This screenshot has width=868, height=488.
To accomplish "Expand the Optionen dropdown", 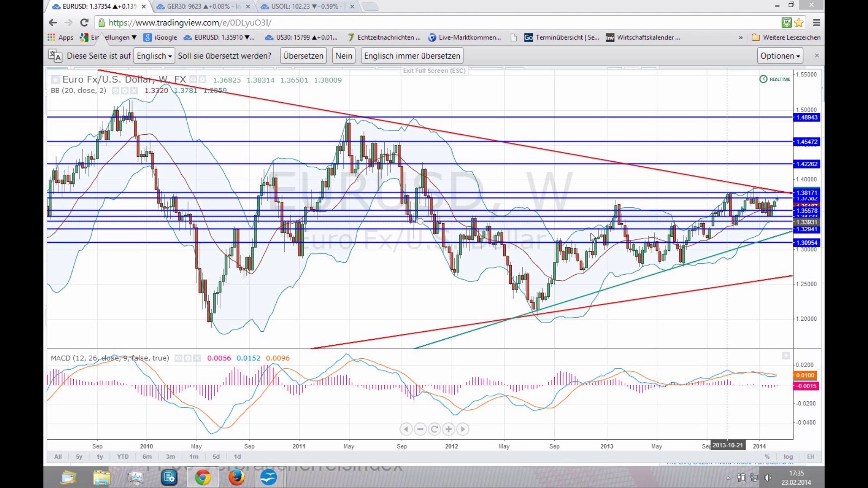I will (780, 56).
